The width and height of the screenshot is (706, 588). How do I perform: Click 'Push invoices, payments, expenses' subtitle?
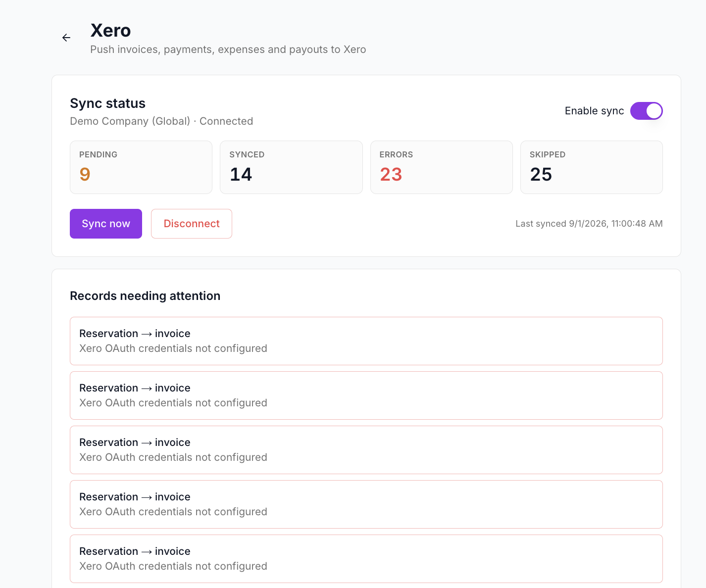(x=228, y=49)
